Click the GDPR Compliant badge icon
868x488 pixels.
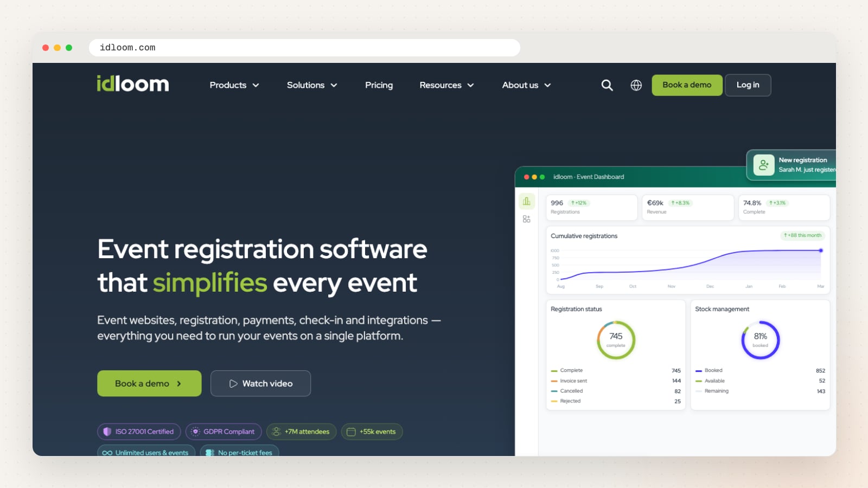195,432
